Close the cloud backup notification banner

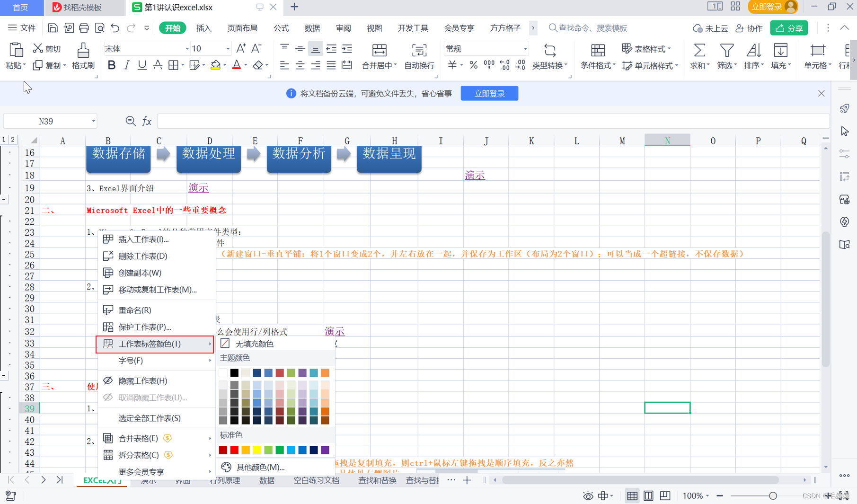point(821,94)
